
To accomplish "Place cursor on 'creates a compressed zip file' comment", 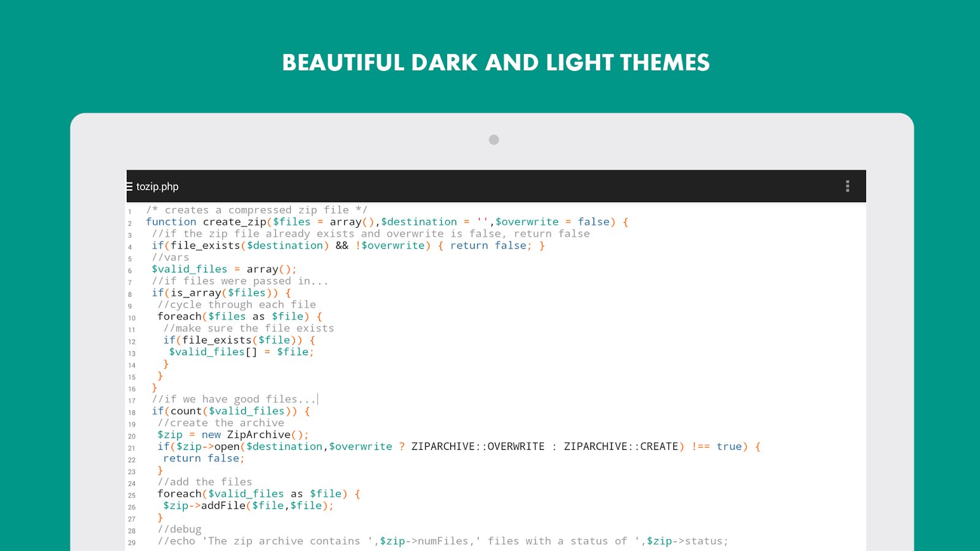I will [256, 210].
